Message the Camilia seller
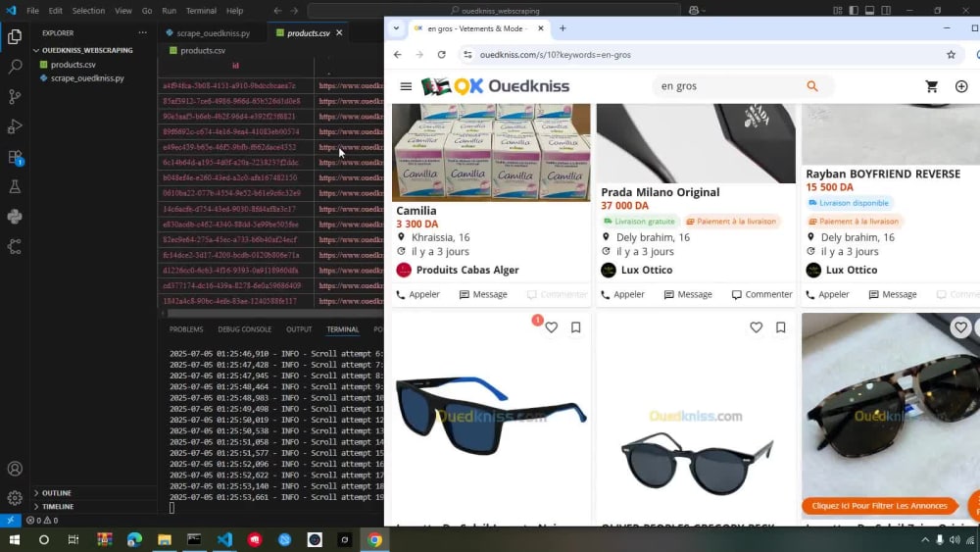The width and height of the screenshot is (980, 552). 483,294
